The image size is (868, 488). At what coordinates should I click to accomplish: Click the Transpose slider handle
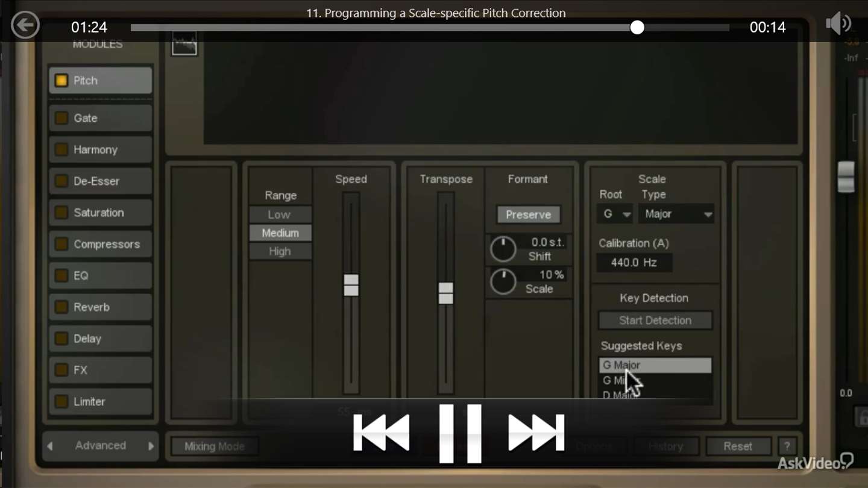(x=446, y=293)
